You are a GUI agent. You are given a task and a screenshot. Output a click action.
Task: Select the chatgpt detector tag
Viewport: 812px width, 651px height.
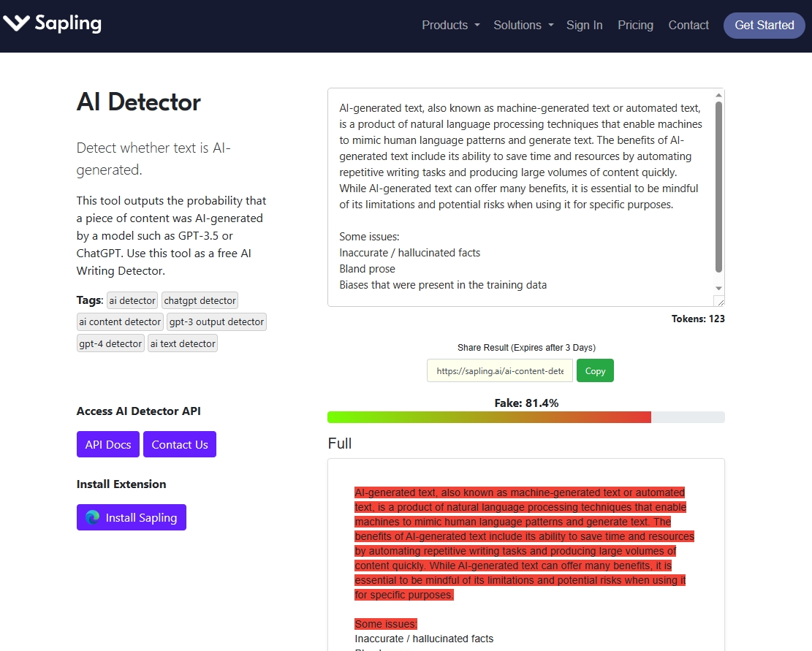(200, 300)
